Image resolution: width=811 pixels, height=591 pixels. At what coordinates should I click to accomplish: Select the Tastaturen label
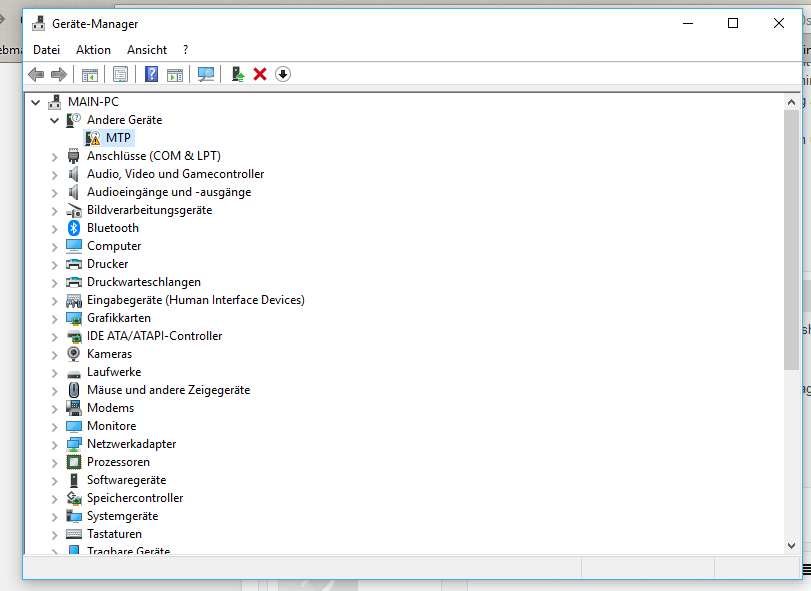pyautogui.click(x=114, y=534)
